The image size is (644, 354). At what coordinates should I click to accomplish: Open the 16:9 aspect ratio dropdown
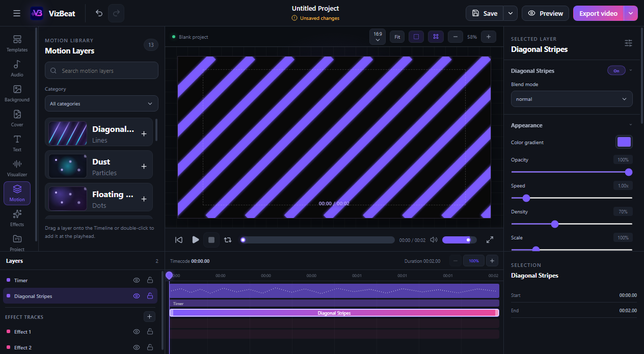pos(378,37)
